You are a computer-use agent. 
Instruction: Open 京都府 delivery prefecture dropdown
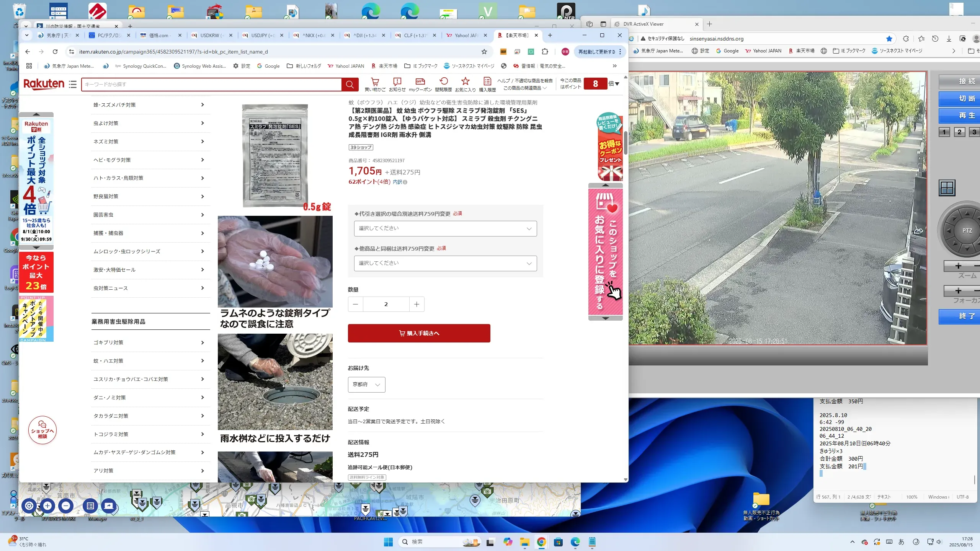(x=366, y=385)
